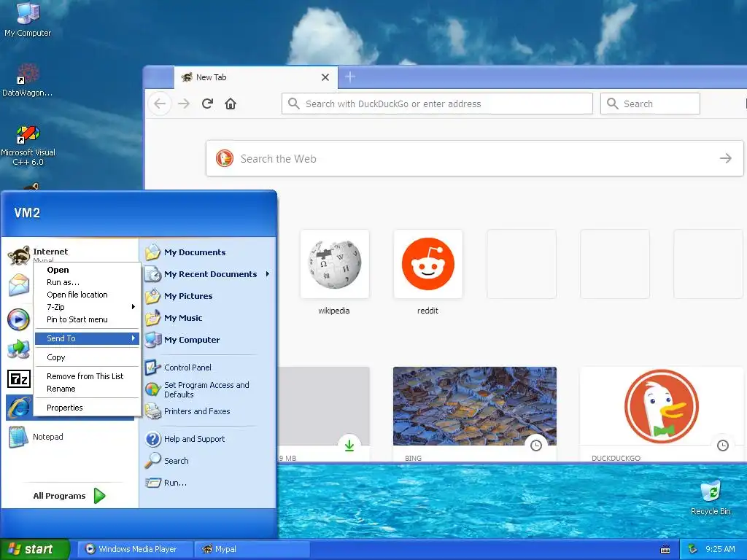
Task: Click the toolbar Search box
Action: (x=650, y=104)
